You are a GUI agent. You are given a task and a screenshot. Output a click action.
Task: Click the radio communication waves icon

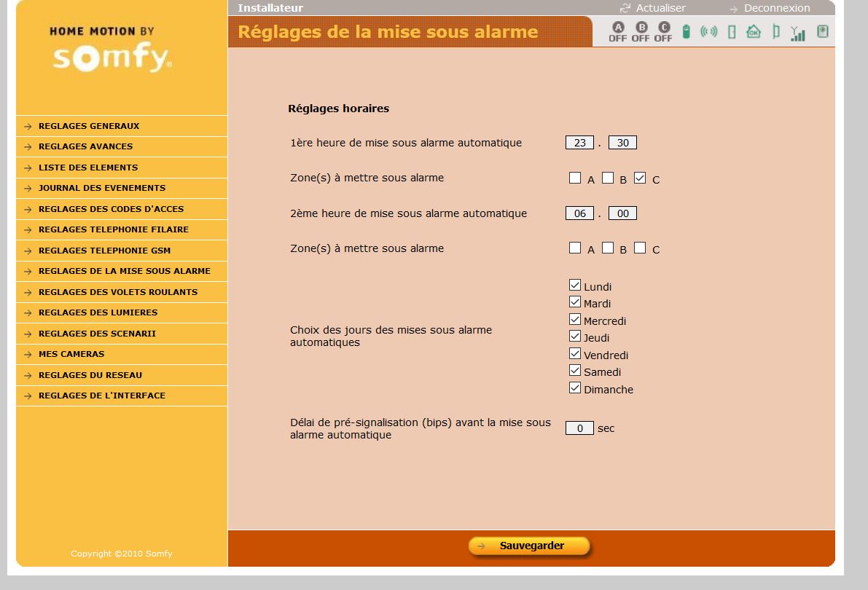(x=708, y=32)
